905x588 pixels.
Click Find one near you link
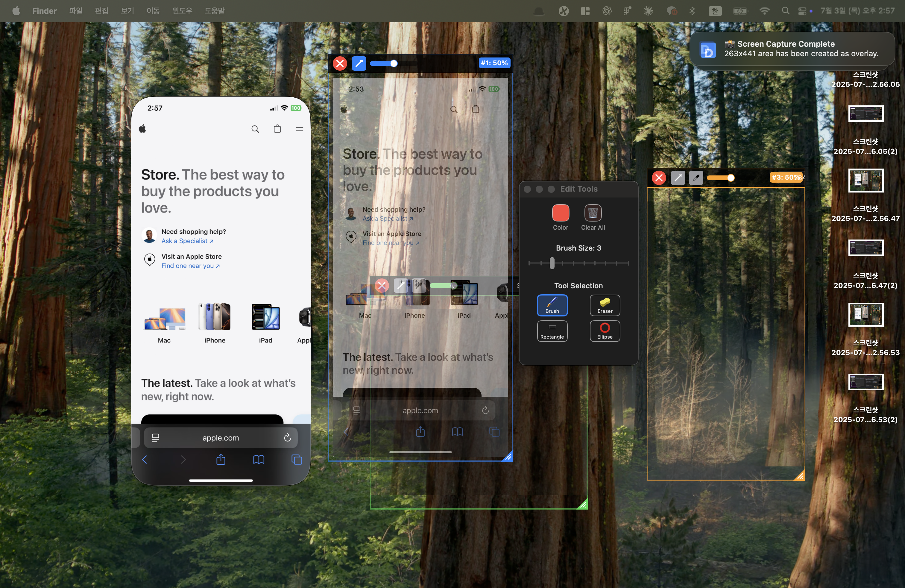pos(190,266)
